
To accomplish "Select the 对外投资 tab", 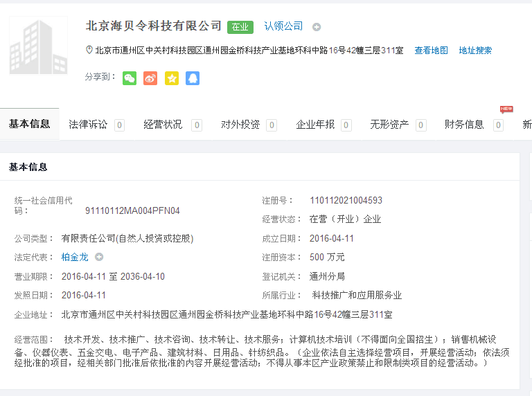I will [x=240, y=125].
